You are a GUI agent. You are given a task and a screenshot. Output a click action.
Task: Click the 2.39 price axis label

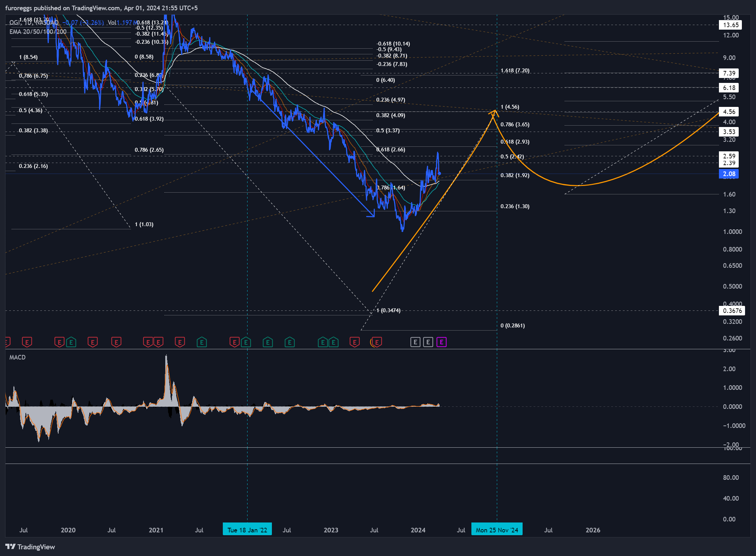pos(729,163)
